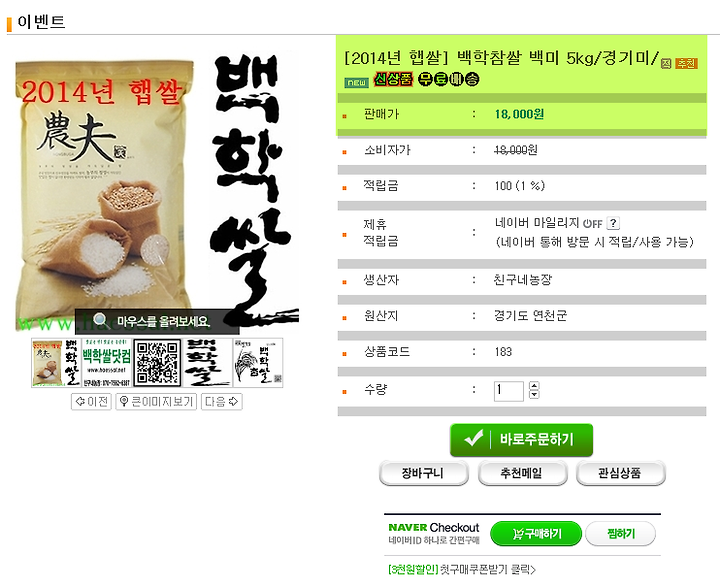The width and height of the screenshot is (720, 587).
Task: Select the rice plant illustration thumbnail
Action: tap(258, 363)
